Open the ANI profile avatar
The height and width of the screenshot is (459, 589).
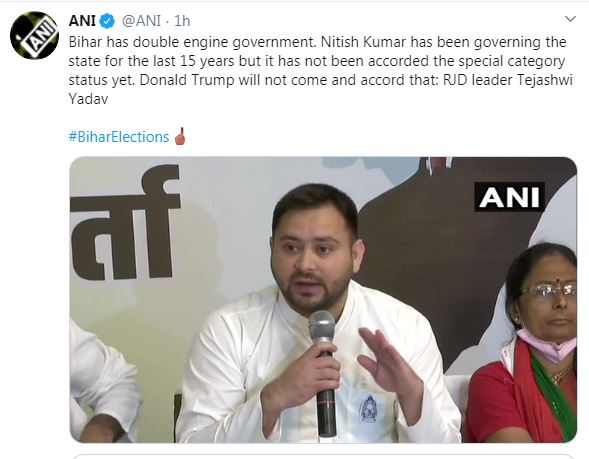(34, 35)
